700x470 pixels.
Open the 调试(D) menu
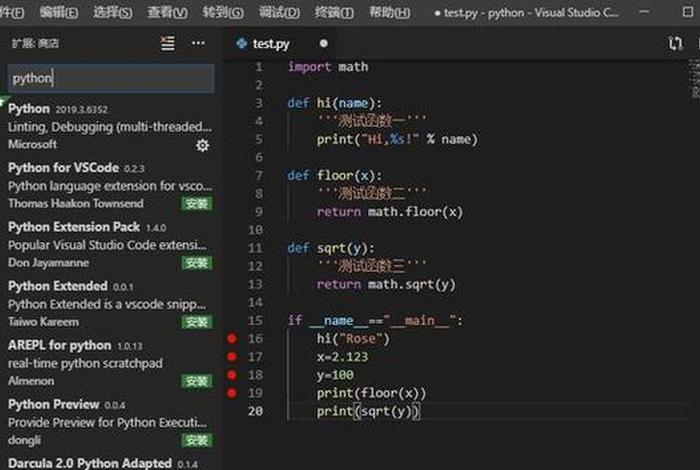pos(279,12)
